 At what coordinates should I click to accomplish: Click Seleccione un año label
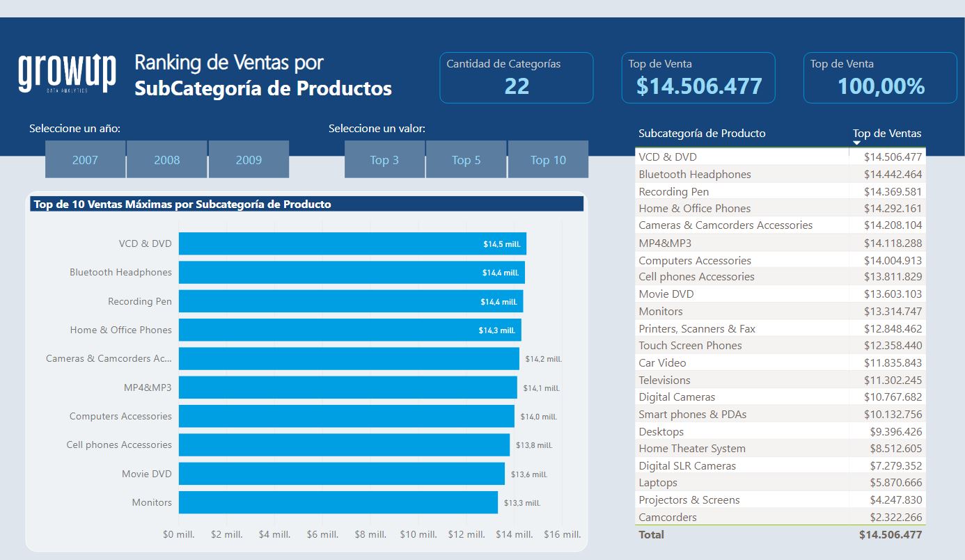click(75, 129)
